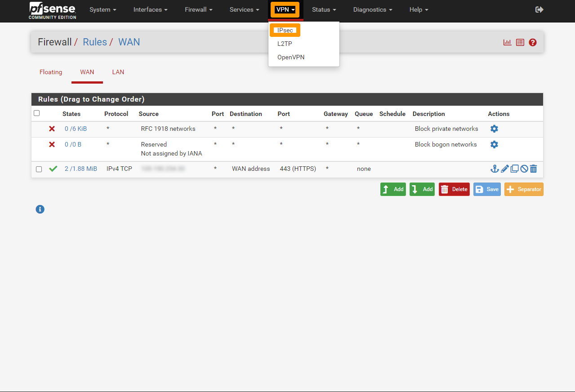
Task: Switch to the LAN rules tab
Action: click(118, 72)
